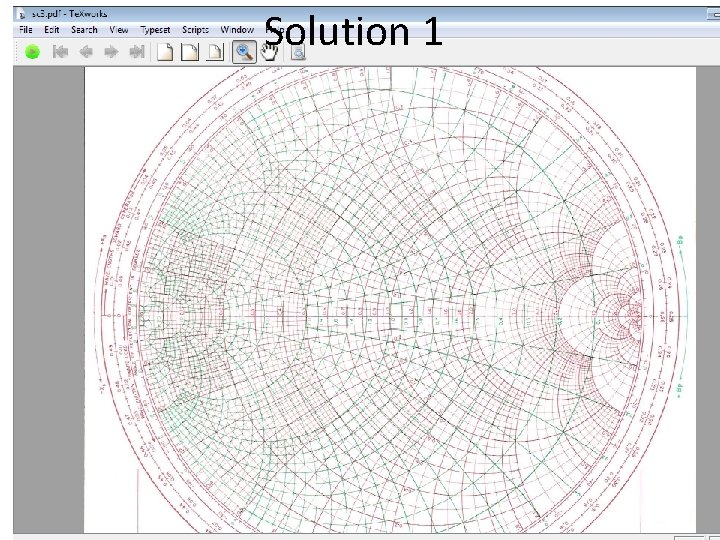The image size is (720, 540).
Task: Open the Search menu
Action: (x=84, y=30)
